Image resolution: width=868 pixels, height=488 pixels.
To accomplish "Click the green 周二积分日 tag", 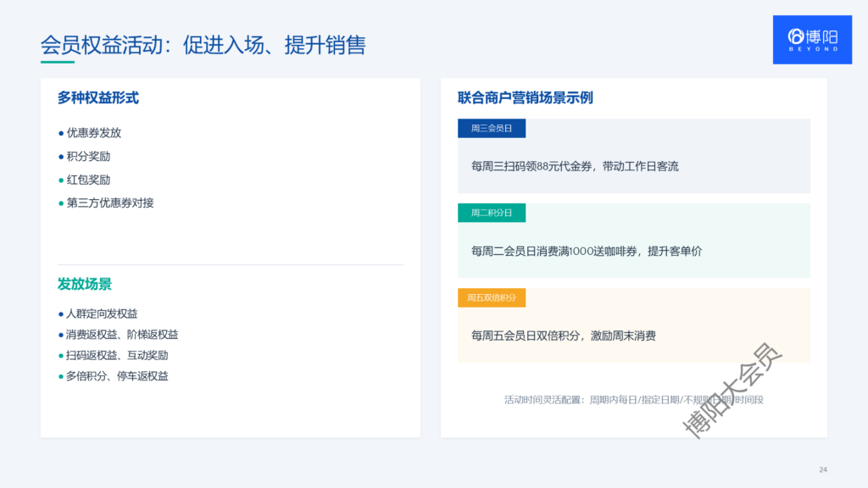I will (492, 213).
